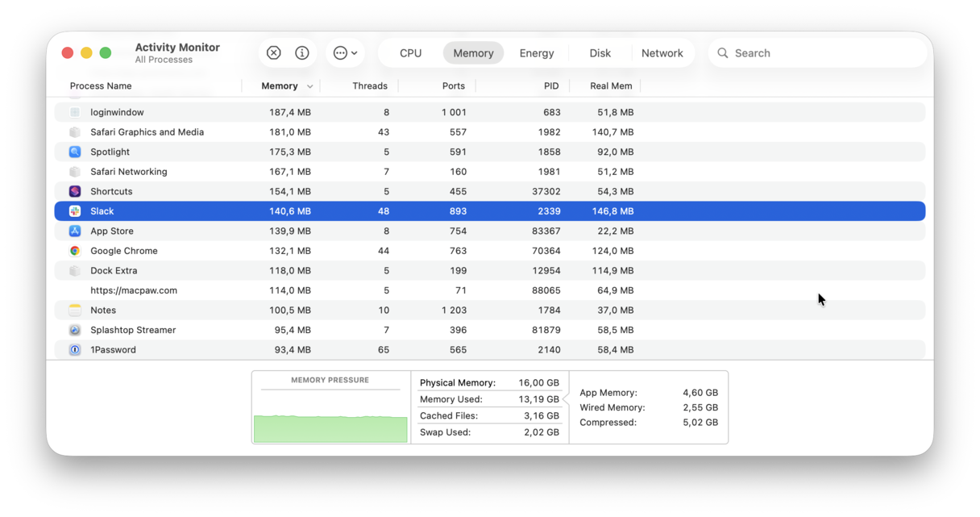980x517 pixels.
Task: Click the Google Chrome app icon
Action: (x=75, y=251)
